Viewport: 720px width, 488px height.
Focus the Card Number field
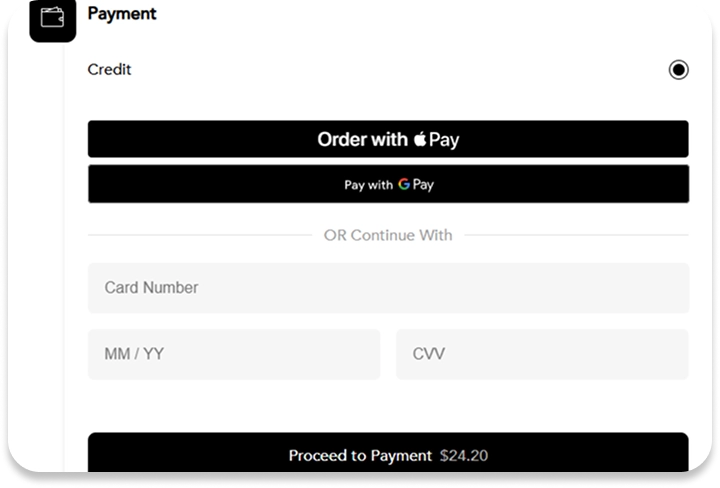point(388,288)
